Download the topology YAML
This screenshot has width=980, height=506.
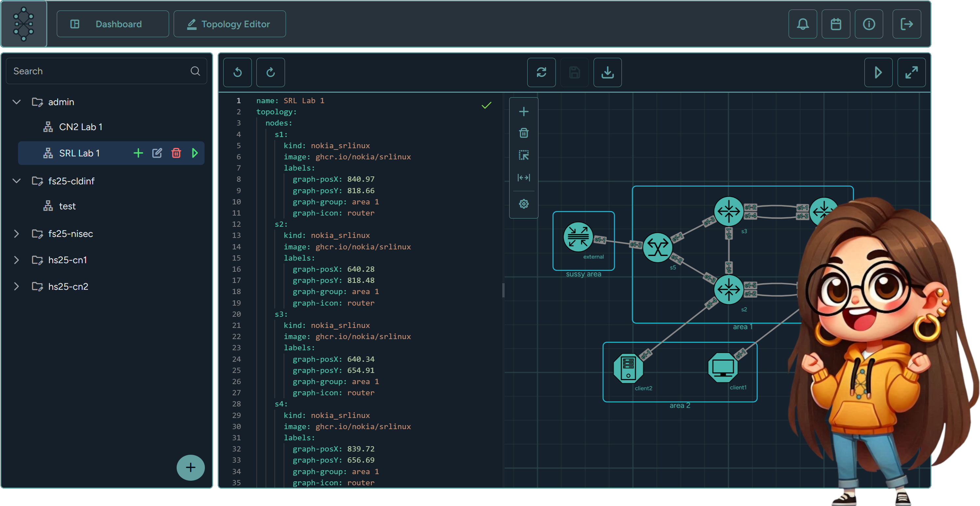click(x=607, y=72)
